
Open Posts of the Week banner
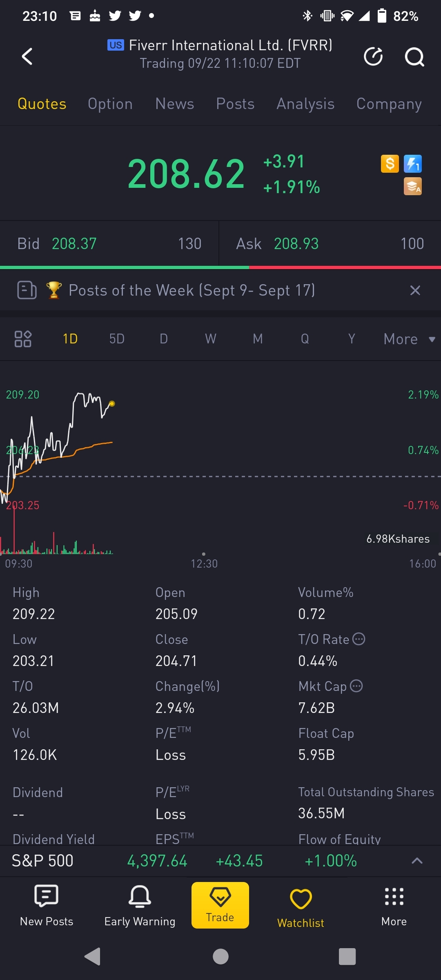[x=192, y=290]
